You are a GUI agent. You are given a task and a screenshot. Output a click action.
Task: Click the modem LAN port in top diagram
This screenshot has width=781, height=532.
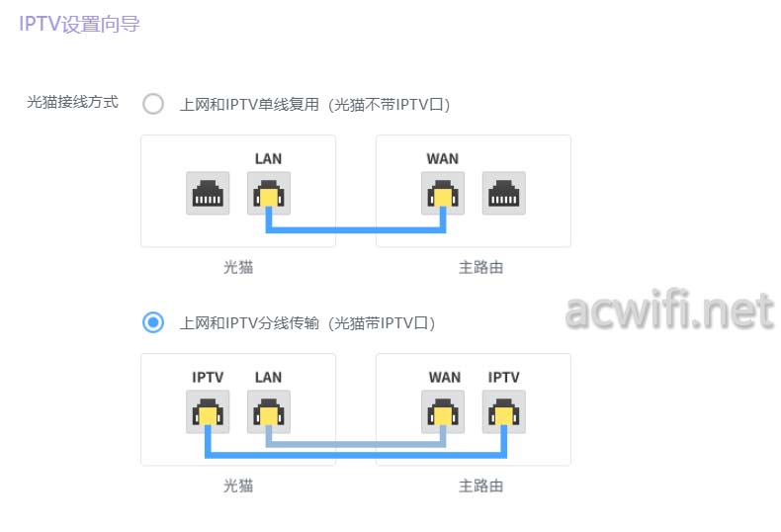coord(269,193)
